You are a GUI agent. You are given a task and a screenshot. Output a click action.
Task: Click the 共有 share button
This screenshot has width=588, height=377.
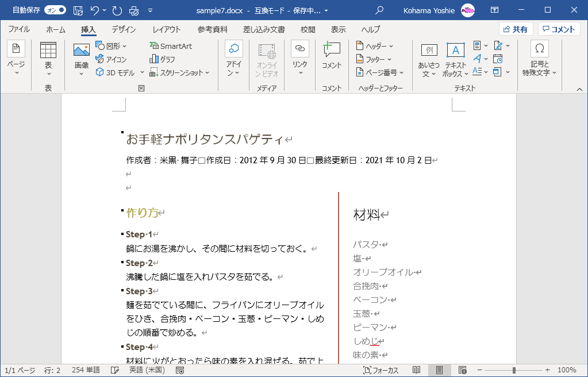(x=516, y=29)
